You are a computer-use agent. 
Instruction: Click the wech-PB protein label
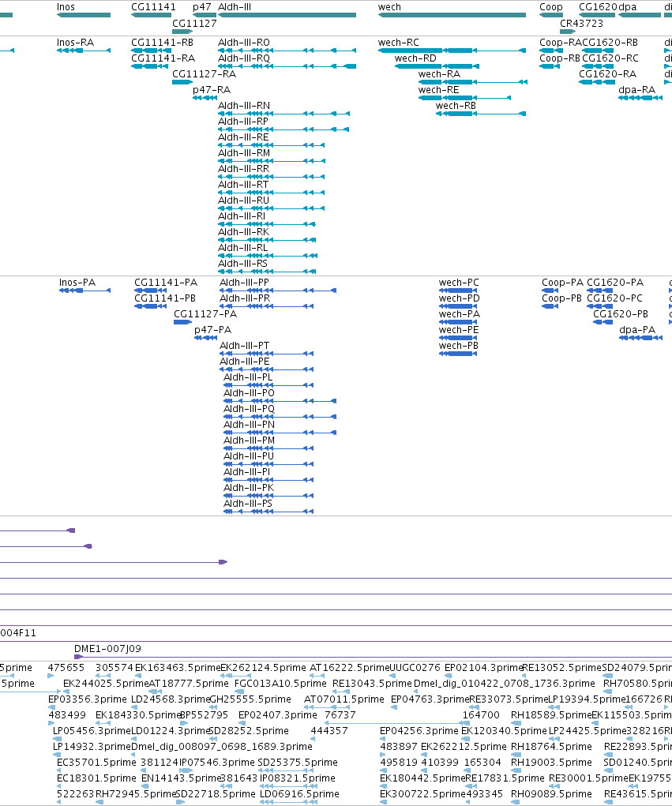pos(458,346)
